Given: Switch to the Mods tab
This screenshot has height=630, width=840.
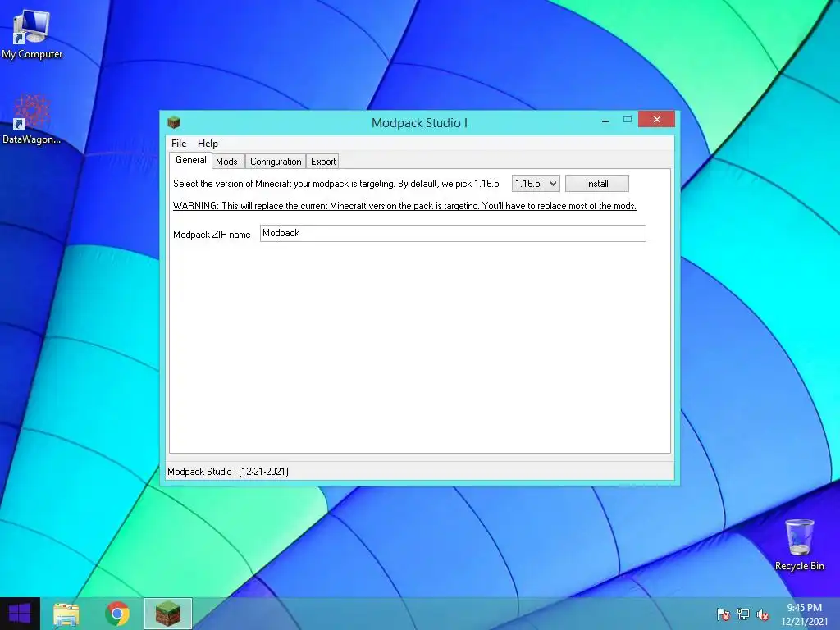Looking at the screenshot, I should (226, 162).
